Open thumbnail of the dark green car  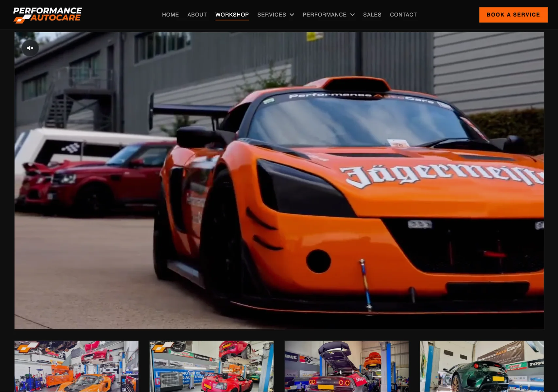(482, 366)
